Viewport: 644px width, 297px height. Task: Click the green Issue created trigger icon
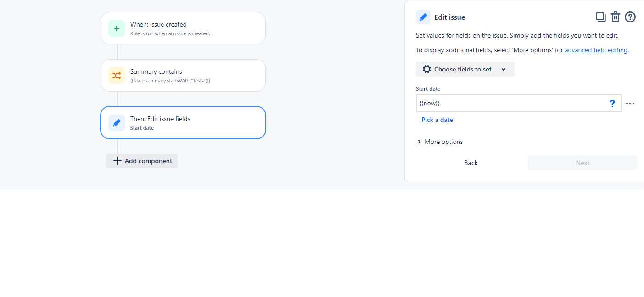116,28
